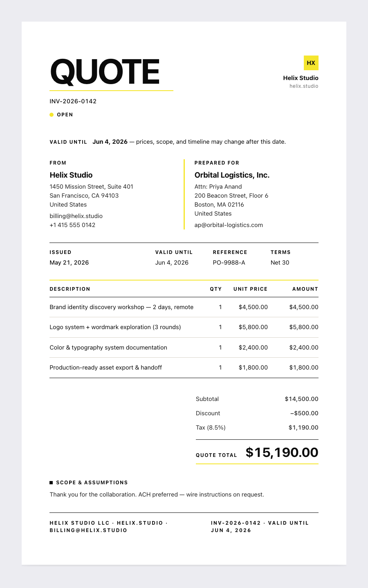Open the helix.studio website link

[x=304, y=86]
